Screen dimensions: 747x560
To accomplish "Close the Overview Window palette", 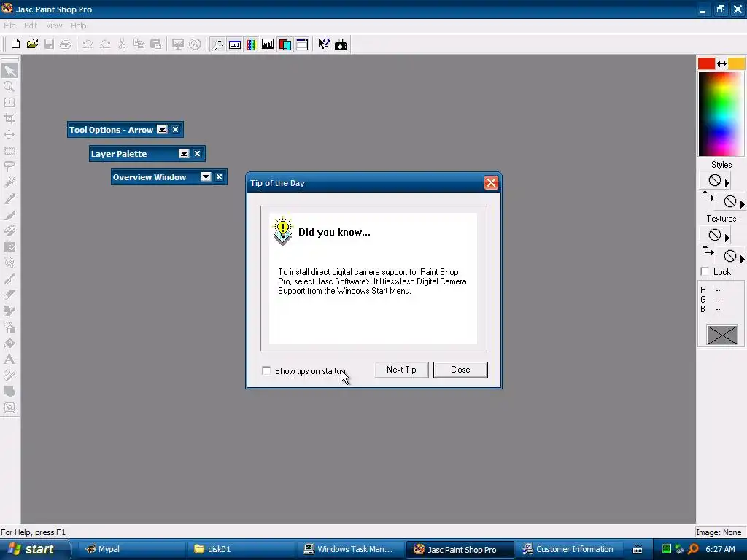I will click(219, 176).
